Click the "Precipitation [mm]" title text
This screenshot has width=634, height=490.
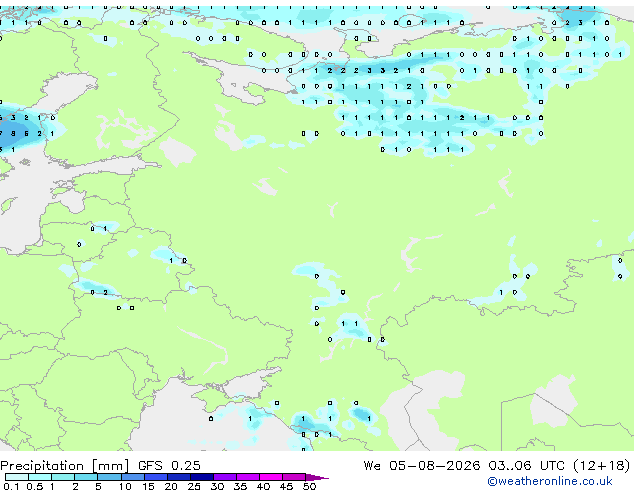tap(65, 466)
